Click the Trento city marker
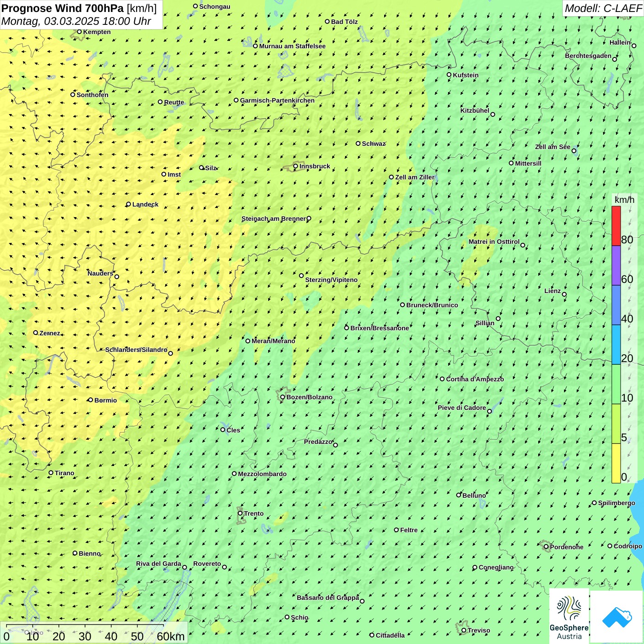 coord(240,513)
